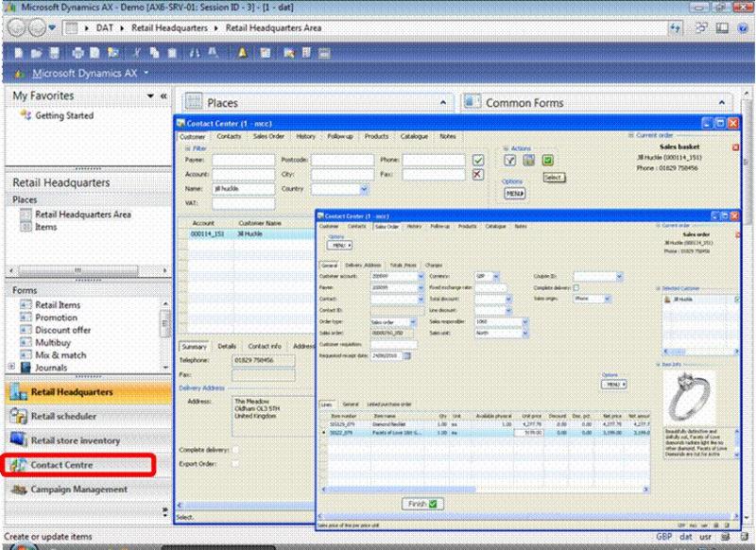Click the filter funnel icon under Actions
This screenshot has width=756, height=550.
(509, 161)
